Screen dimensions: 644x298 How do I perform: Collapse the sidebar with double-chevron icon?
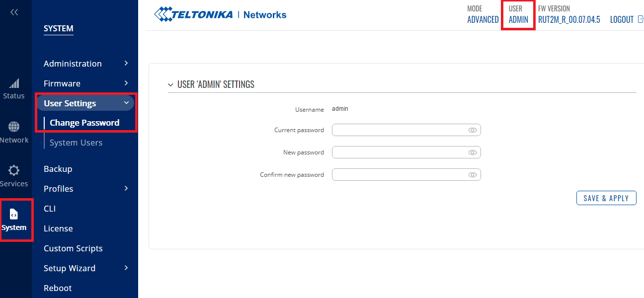tap(14, 12)
